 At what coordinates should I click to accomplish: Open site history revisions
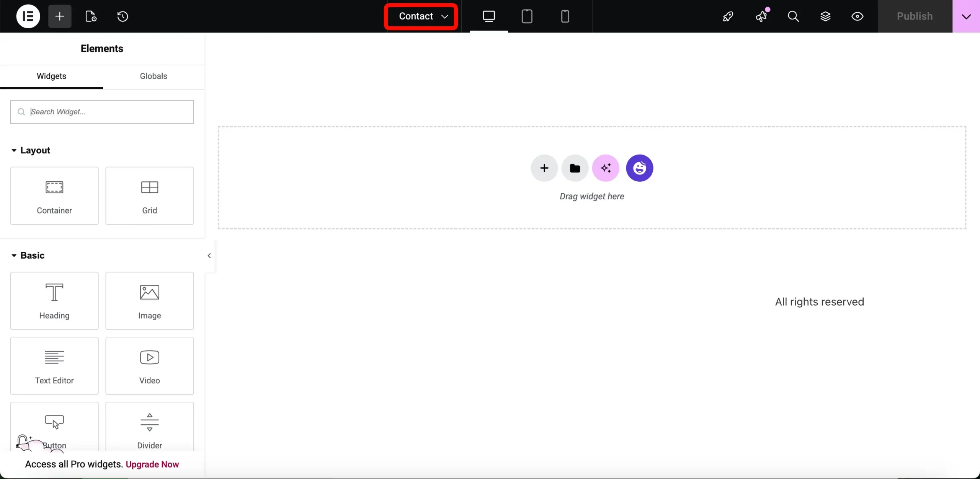(122, 16)
